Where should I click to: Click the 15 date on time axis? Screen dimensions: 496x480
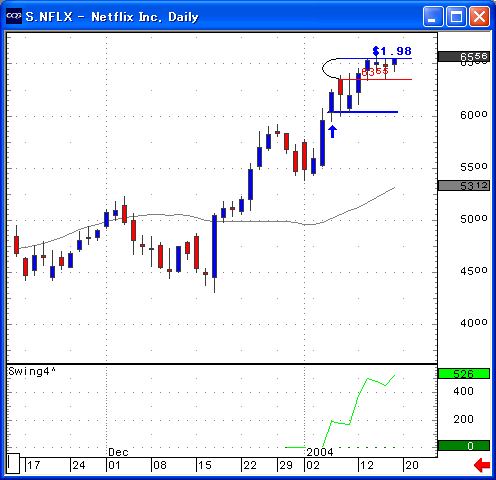pyautogui.click(x=204, y=465)
